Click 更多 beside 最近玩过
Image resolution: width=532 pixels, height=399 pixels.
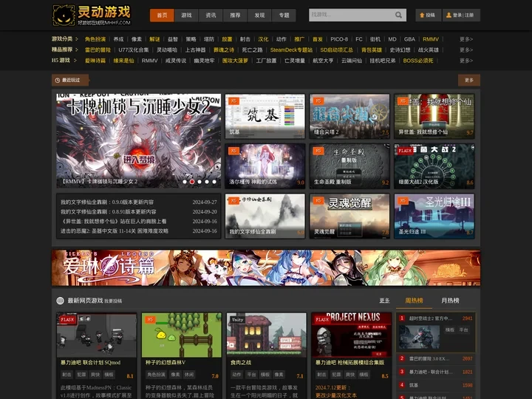tap(469, 80)
